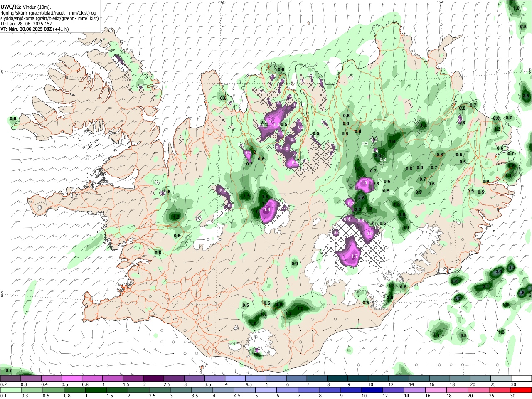532x399 pixels.
Task: Select lavender snow swatch between 4 and 4.5
Action: pos(235,379)
